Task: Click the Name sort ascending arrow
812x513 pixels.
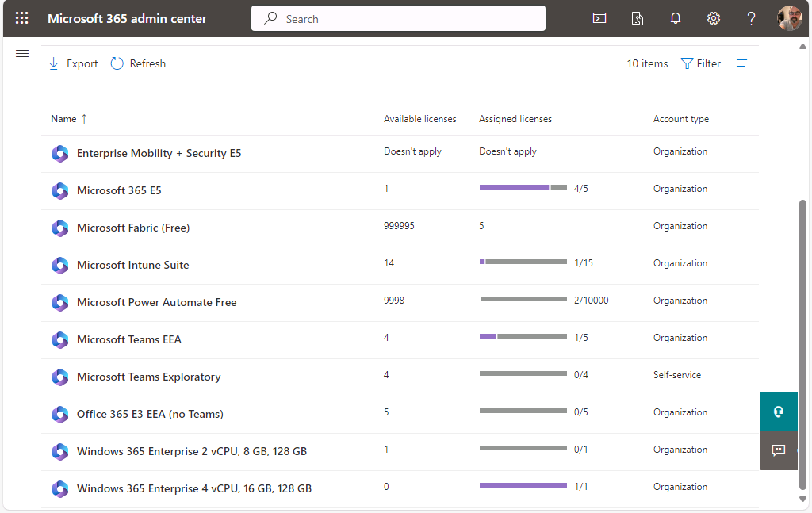Action: pyautogui.click(x=84, y=119)
